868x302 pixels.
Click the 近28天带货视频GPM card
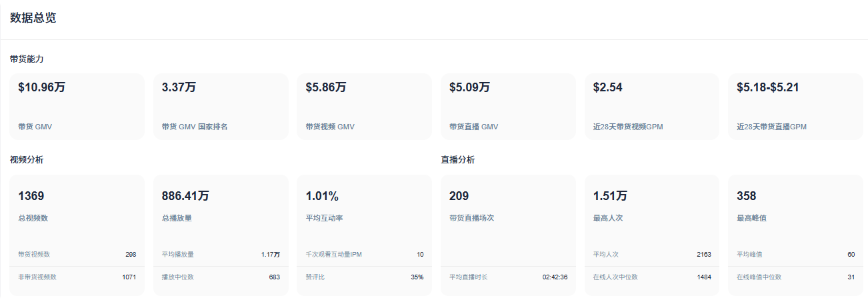tap(651, 106)
